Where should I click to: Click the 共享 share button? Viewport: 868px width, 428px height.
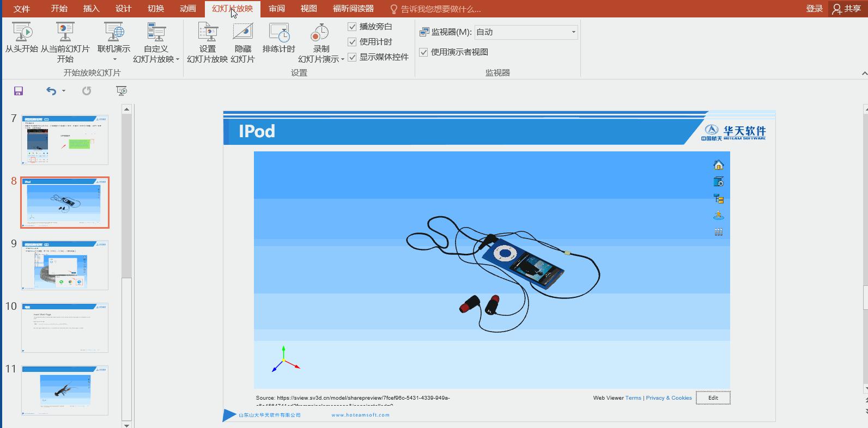point(847,9)
